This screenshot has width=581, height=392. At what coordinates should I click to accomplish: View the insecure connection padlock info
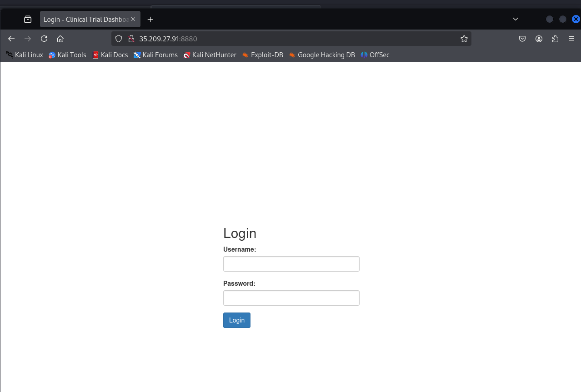tap(131, 39)
